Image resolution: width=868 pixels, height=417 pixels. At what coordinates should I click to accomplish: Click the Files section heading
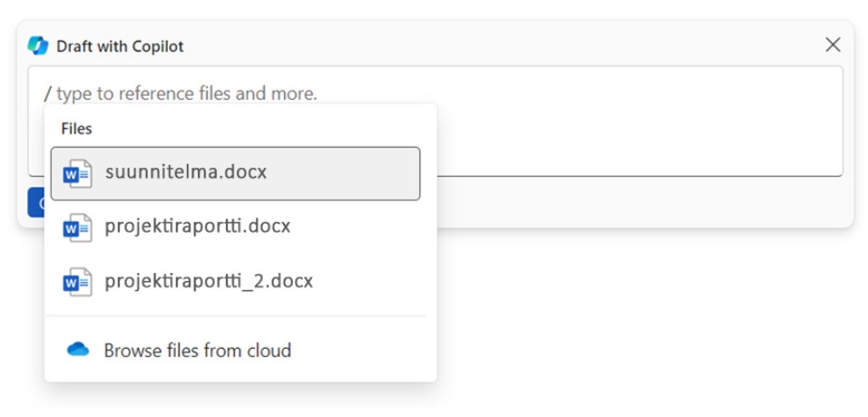coord(76,129)
